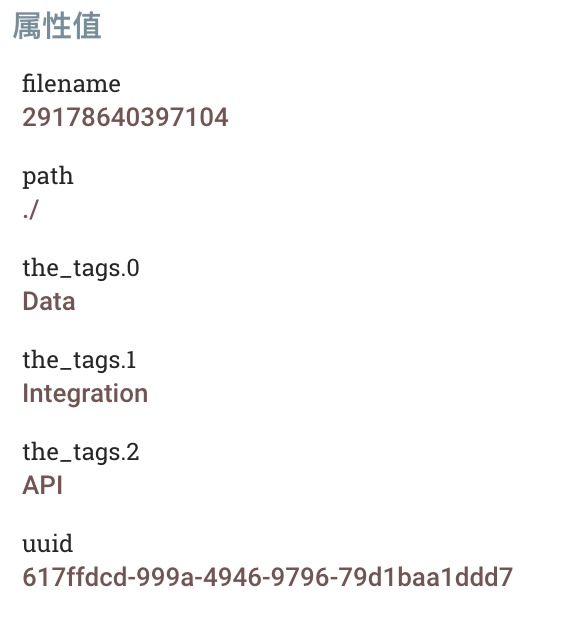Select the path property label

pyautogui.click(x=48, y=176)
